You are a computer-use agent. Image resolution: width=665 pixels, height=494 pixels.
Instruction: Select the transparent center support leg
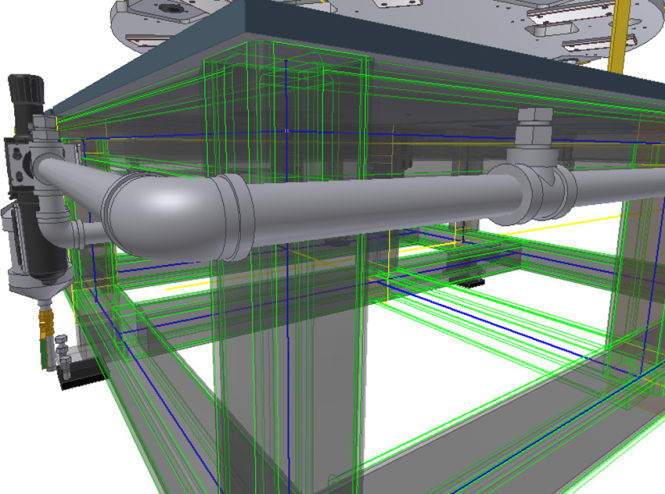tap(288, 271)
